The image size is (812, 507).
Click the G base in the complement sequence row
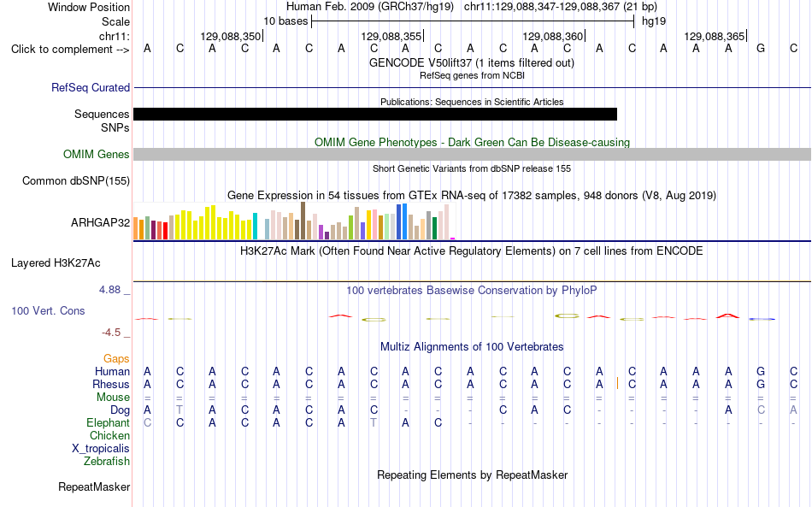pyautogui.click(x=761, y=49)
